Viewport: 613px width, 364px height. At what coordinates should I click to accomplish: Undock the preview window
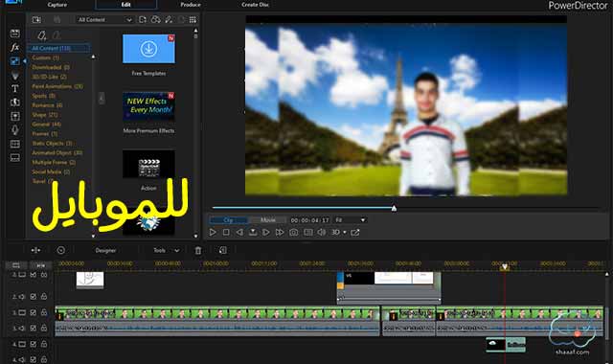click(x=355, y=232)
